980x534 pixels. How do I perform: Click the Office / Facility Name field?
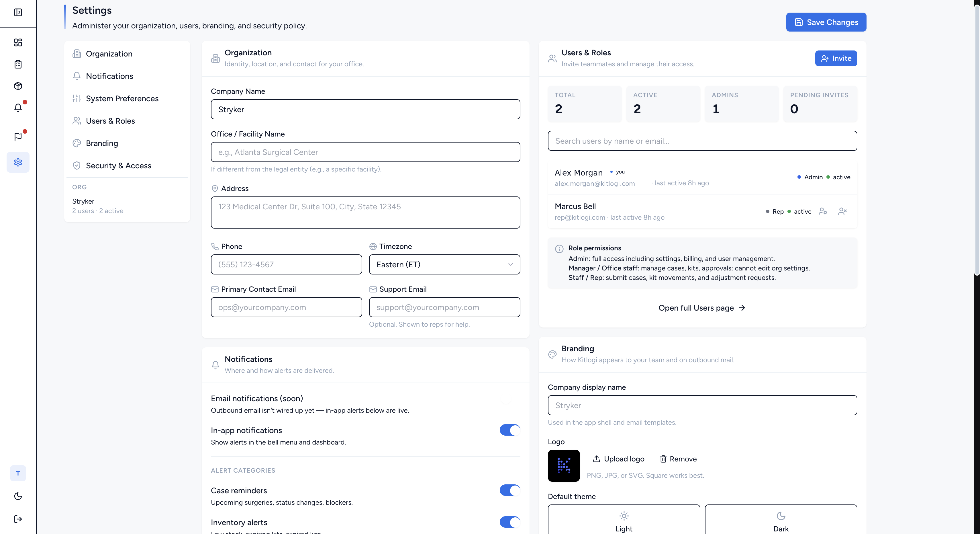pos(365,152)
